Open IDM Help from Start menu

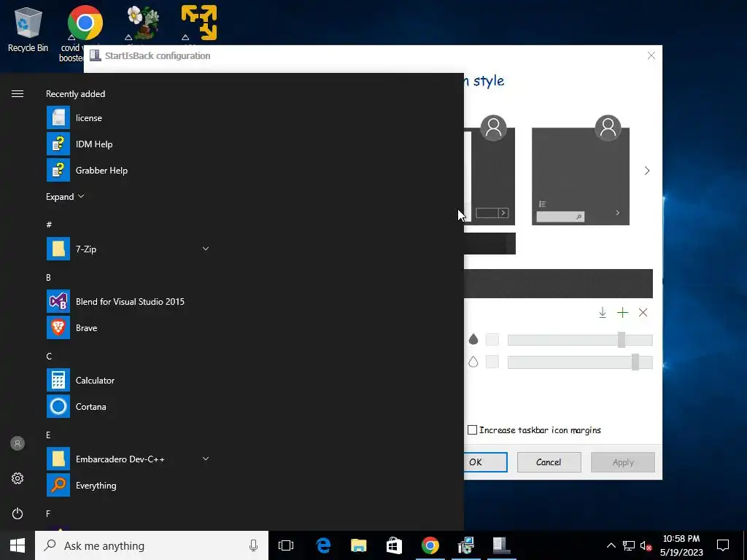(x=128, y=144)
